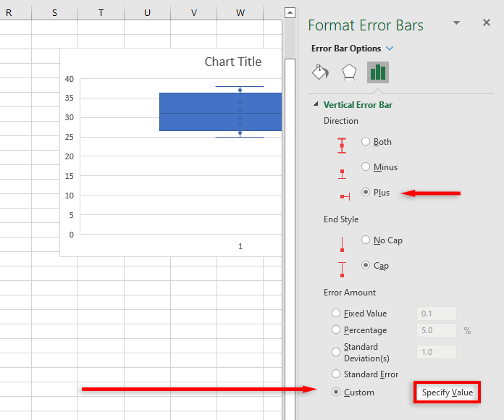Click the lower whisker cap line
The image size is (504, 420).
click(x=240, y=137)
